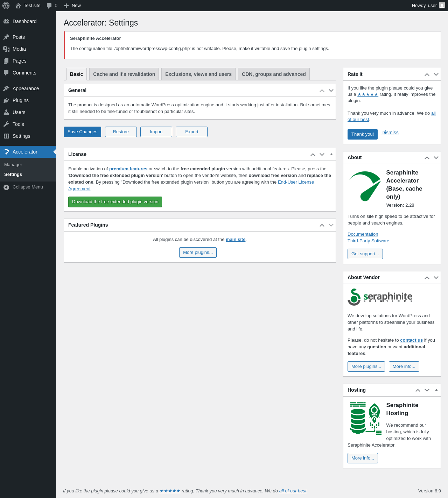Toggle the License panel collapse triangle
Viewport: 448px width, 498px height.
click(331, 154)
